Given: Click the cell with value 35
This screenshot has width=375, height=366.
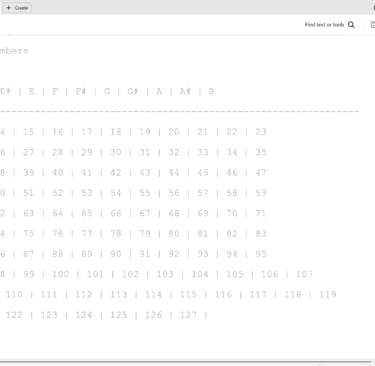Looking at the screenshot, I should coord(261,152).
